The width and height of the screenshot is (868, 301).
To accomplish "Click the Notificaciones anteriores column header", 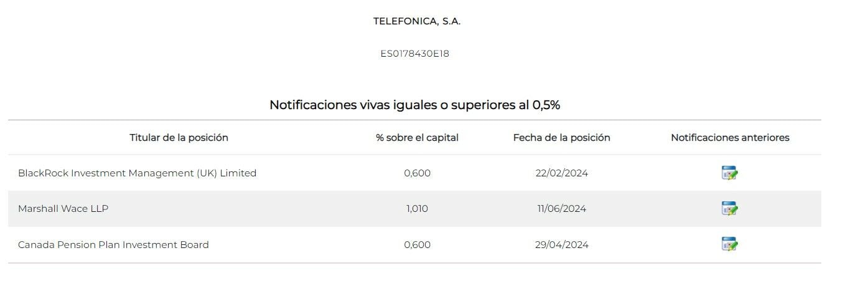I will tap(730, 138).
